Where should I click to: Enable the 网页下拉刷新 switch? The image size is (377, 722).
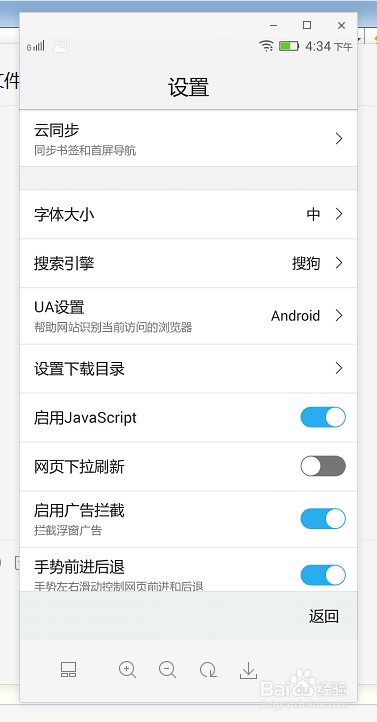[x=323, y=466]
